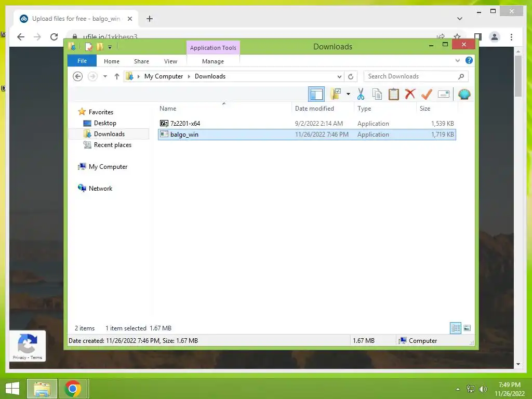Viewport: 532px width, 399px height.
Task: Expand the arrow before My Computer breadcrumb
Action: (x=138, y=76)
